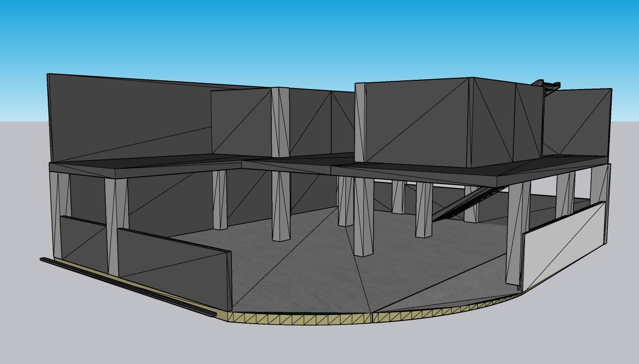Viewport: 639px width, 364px height.
Task: Click the small rooftop object at top right
Action: tap(548, 85)
